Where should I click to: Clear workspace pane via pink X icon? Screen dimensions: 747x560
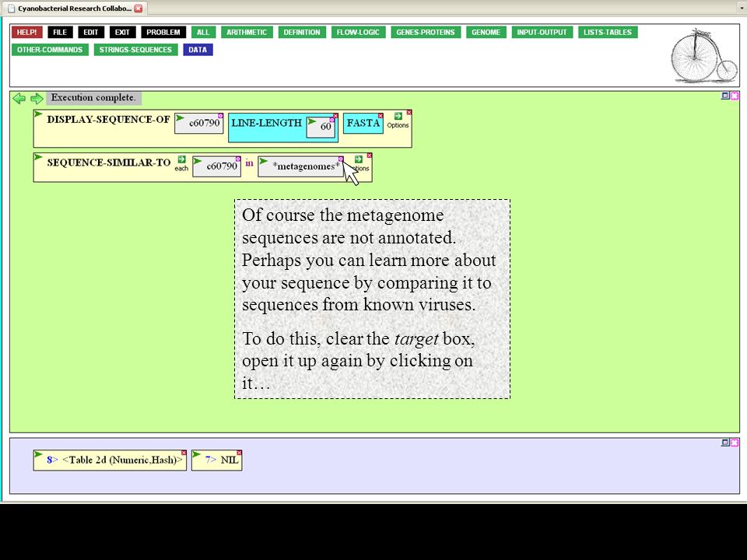point(735,96)
